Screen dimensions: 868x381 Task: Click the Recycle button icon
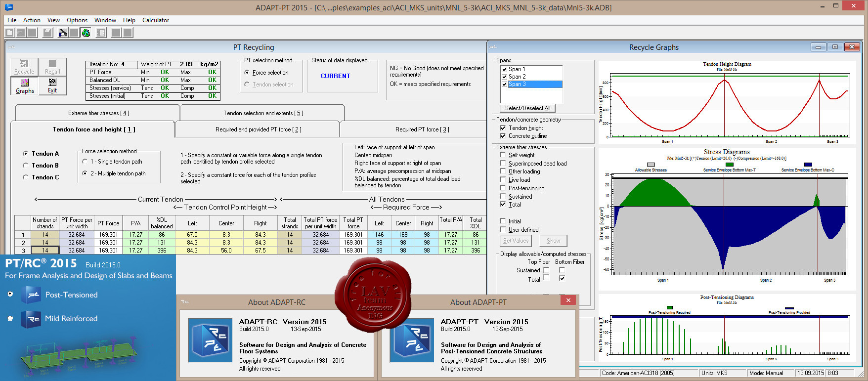tap(24, 63)
